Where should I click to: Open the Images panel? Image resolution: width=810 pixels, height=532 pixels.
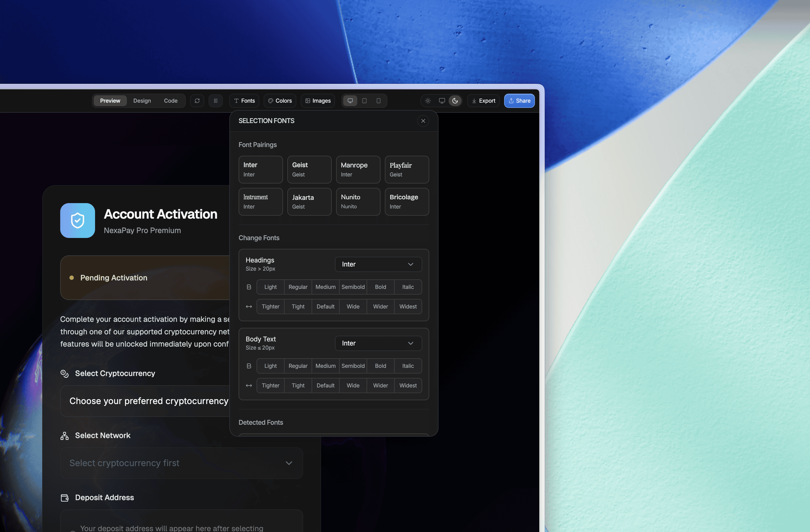[x=318, y=101]
